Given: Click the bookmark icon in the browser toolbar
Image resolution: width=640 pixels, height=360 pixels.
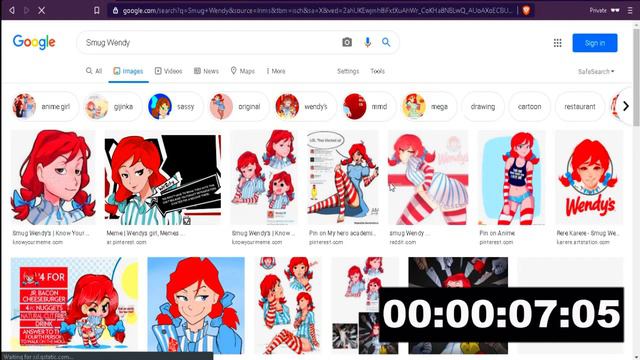Looking at the screenshot, I should (96, 10).
